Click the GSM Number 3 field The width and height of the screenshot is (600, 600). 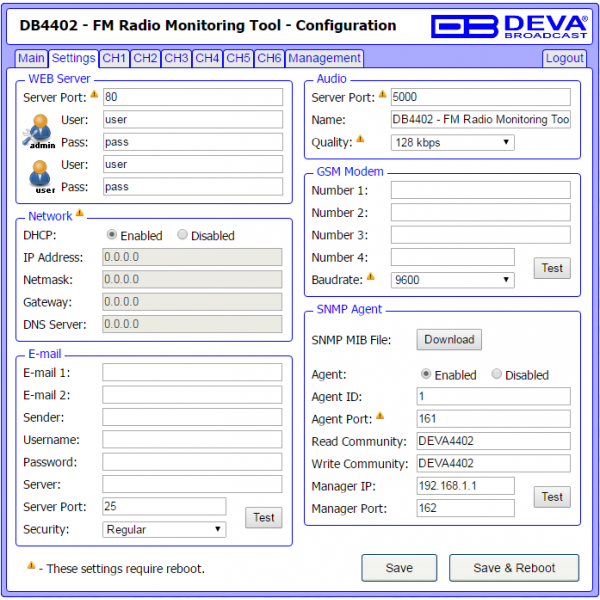[481, 235]
